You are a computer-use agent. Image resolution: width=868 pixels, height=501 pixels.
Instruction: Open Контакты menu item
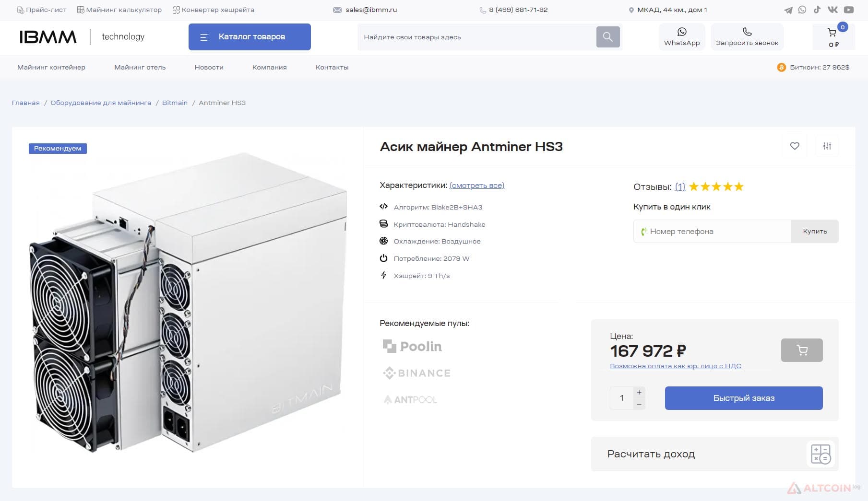coord(332,67)
